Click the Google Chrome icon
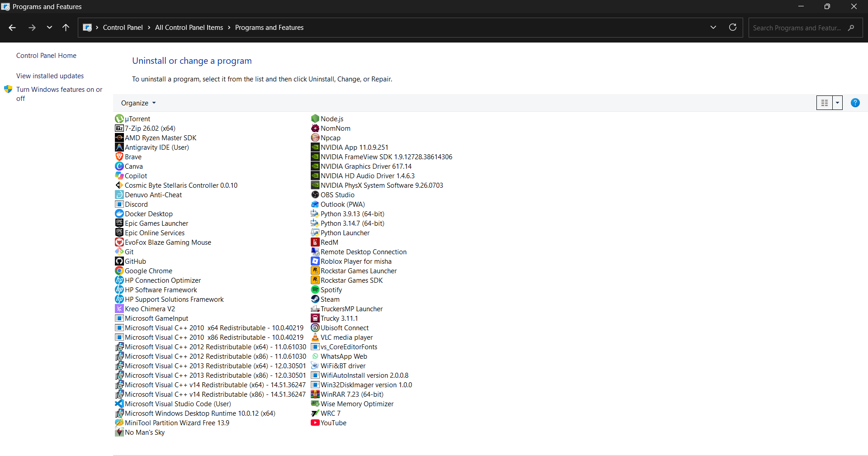The image size is (868, 456). (119, 271)
